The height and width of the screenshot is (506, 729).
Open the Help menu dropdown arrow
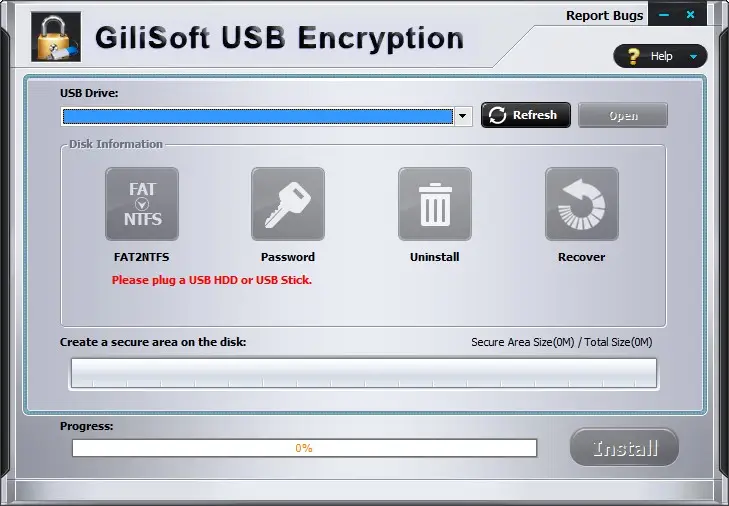(693, 57)
